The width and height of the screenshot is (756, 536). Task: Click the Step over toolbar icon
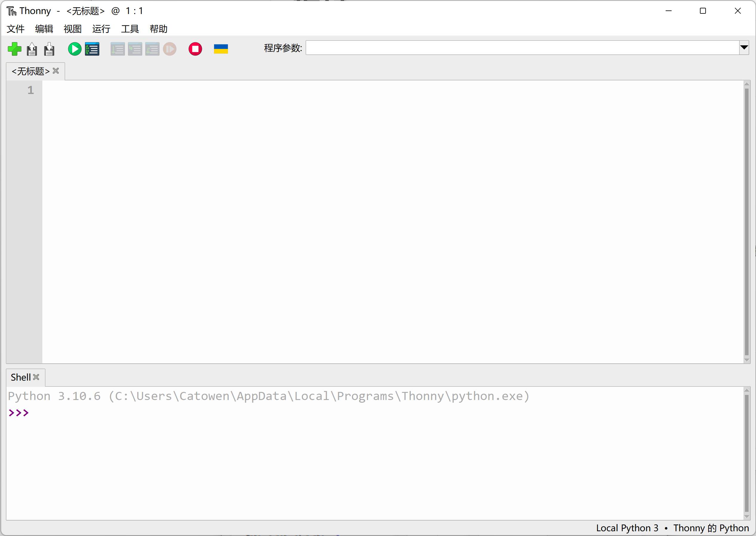click(118, 49)
